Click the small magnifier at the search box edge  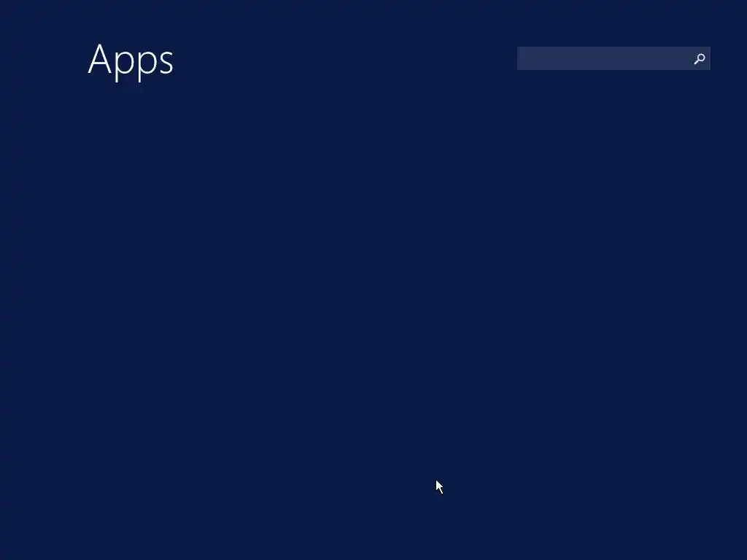coord(700,58)
